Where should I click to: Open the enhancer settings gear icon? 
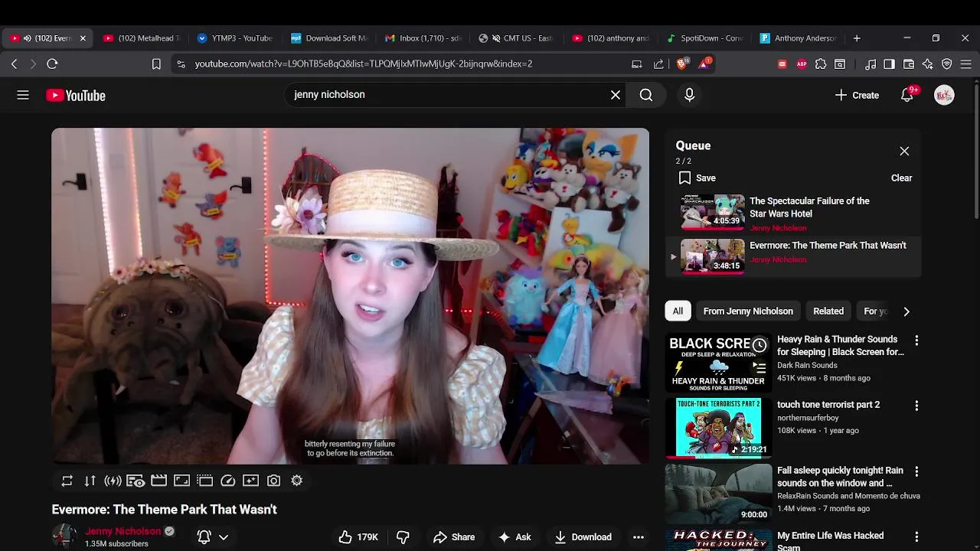[296, 481]
